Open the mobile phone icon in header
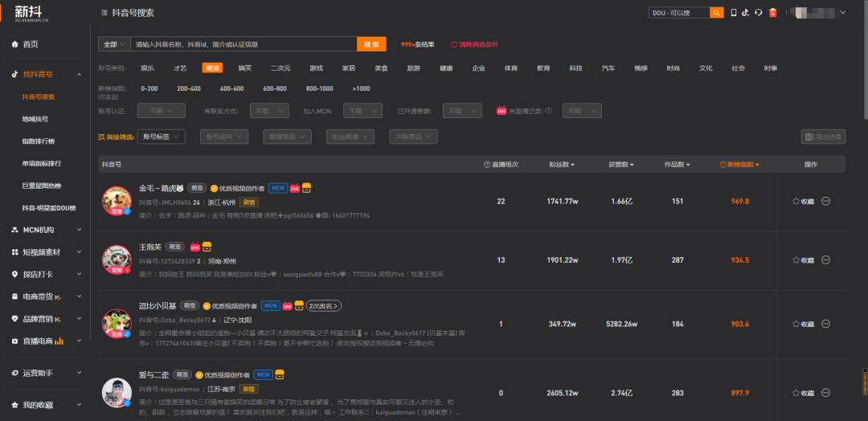Screen dimensions: 868x421 [x=734, y=13]
